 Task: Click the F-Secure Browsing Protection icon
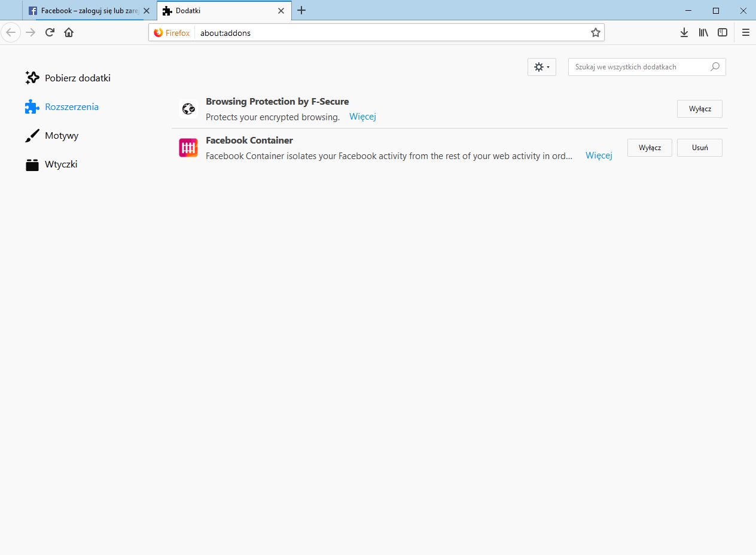tap(188, 109)
